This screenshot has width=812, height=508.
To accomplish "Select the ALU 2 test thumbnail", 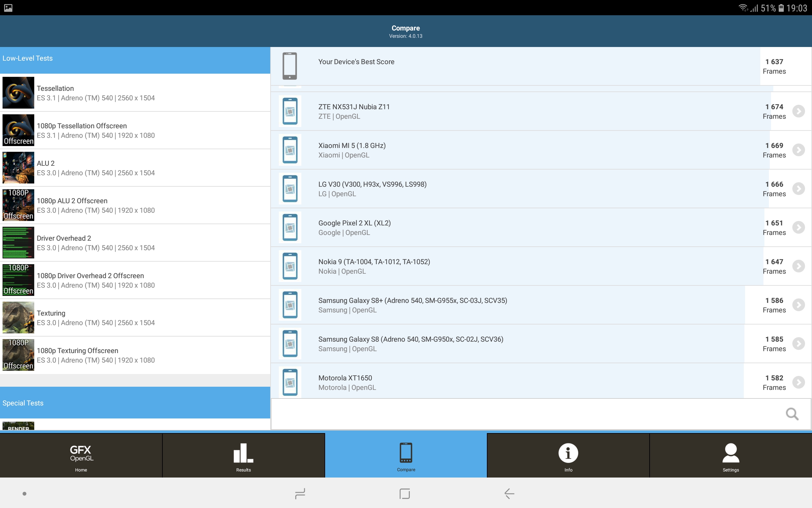I will pyautogui.click(x=18, y=168).
